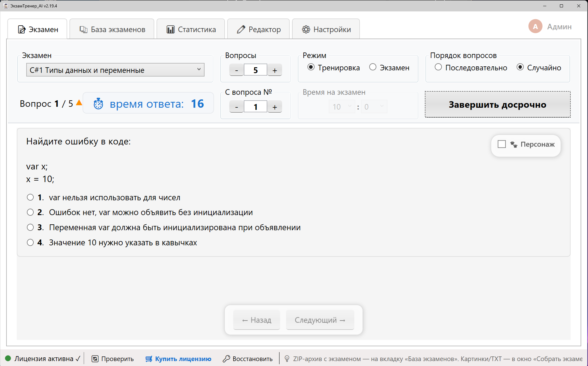Click the refresh icon beside Проверить

coord(95,359)
